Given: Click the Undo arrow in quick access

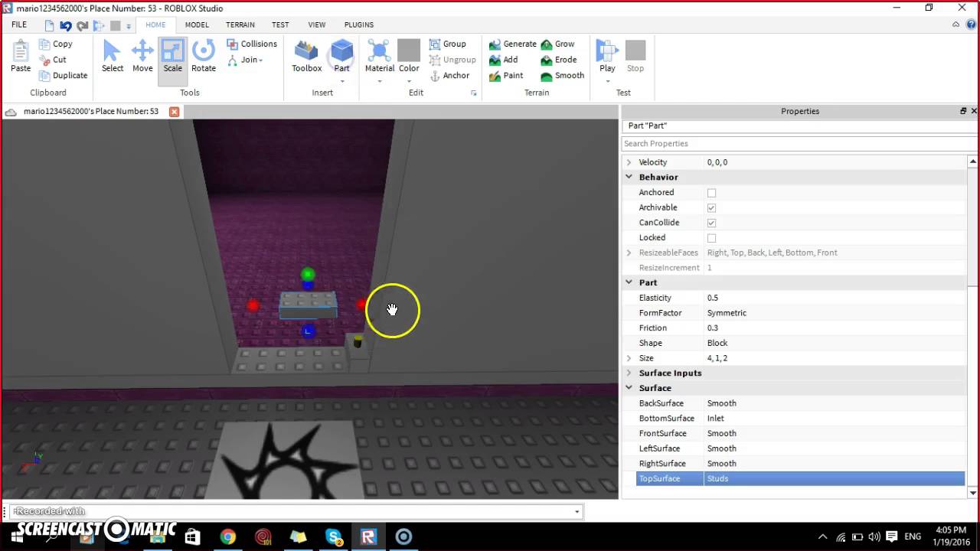Looking at the screenshot, I should (x=66, y=26).
